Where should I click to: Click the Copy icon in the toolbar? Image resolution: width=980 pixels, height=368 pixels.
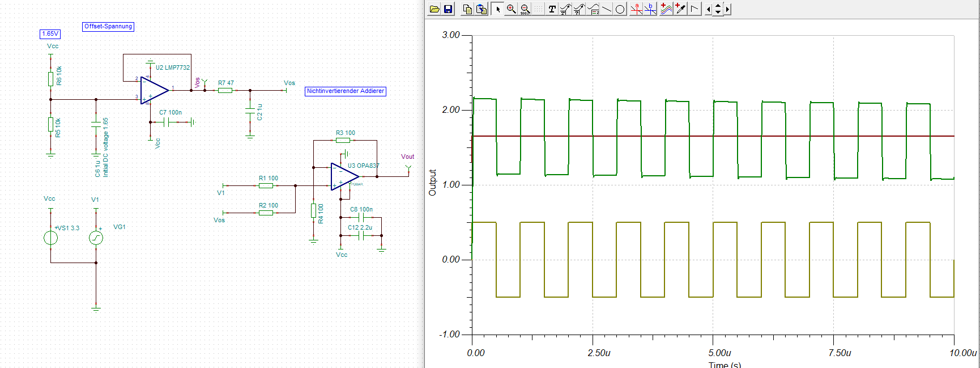467,9
